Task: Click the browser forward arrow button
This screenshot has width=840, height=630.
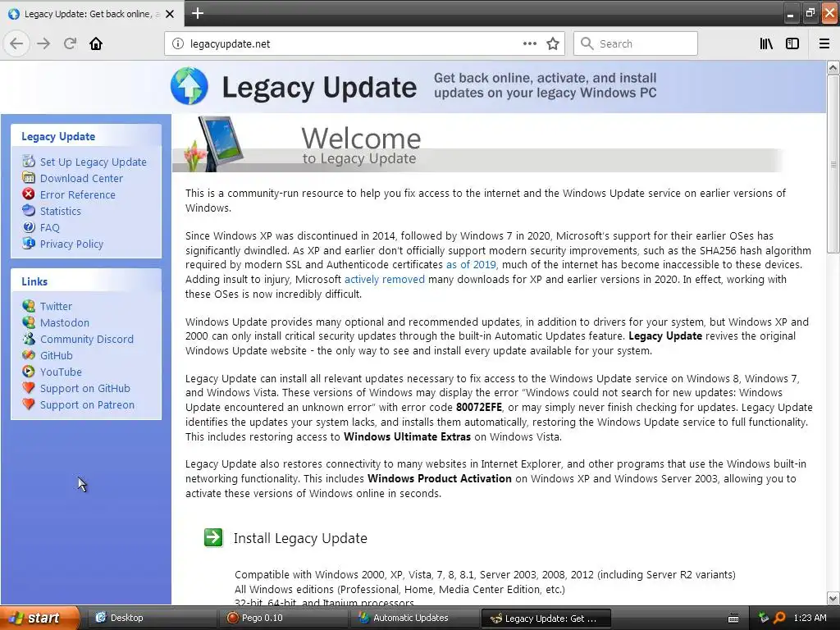Action: pyautogui.click(x=43, y=43)
